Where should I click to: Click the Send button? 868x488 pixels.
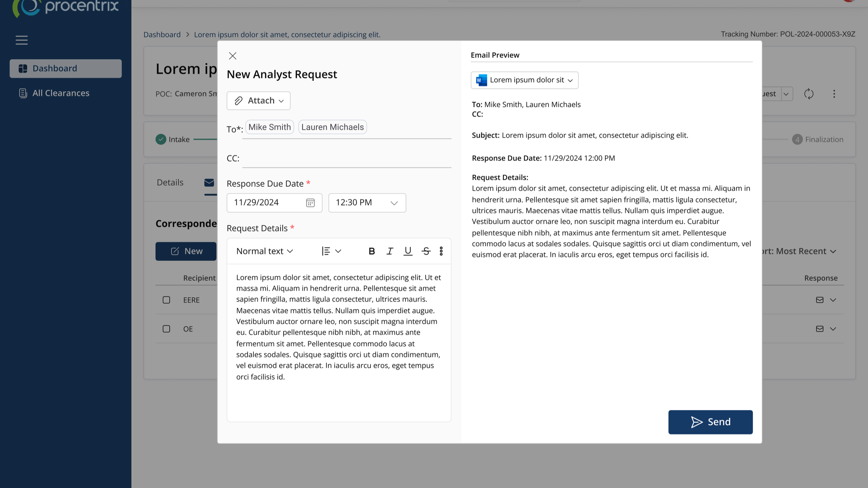(x=710, y=422)
